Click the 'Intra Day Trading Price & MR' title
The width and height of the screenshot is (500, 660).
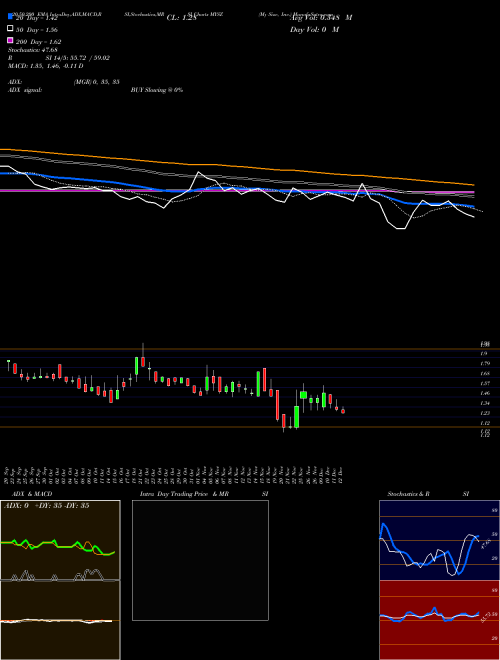click(184, 494)
